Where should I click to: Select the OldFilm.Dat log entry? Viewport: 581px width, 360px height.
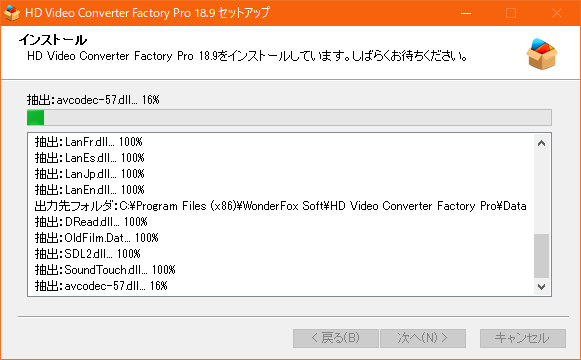[x=96, y=238]
